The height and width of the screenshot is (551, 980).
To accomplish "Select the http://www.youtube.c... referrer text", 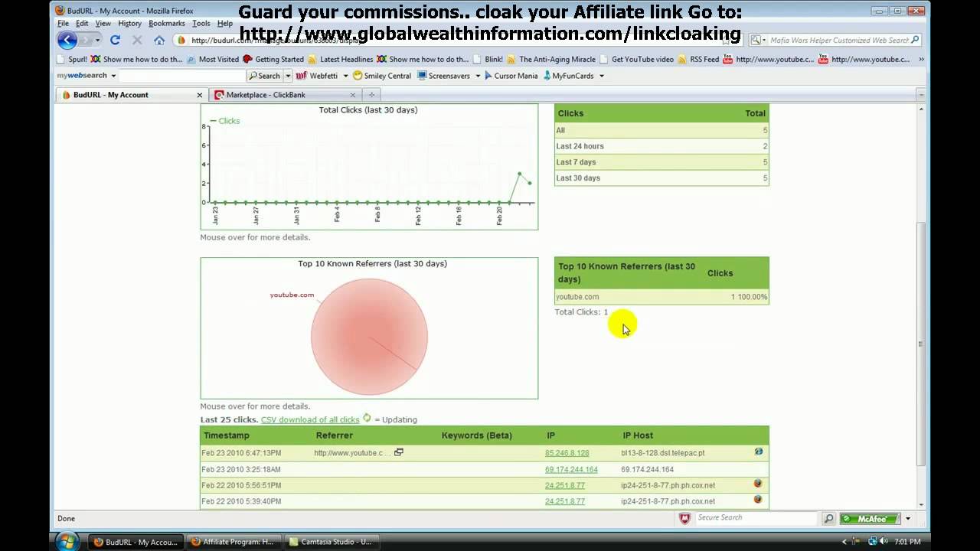I will point(352,453).
